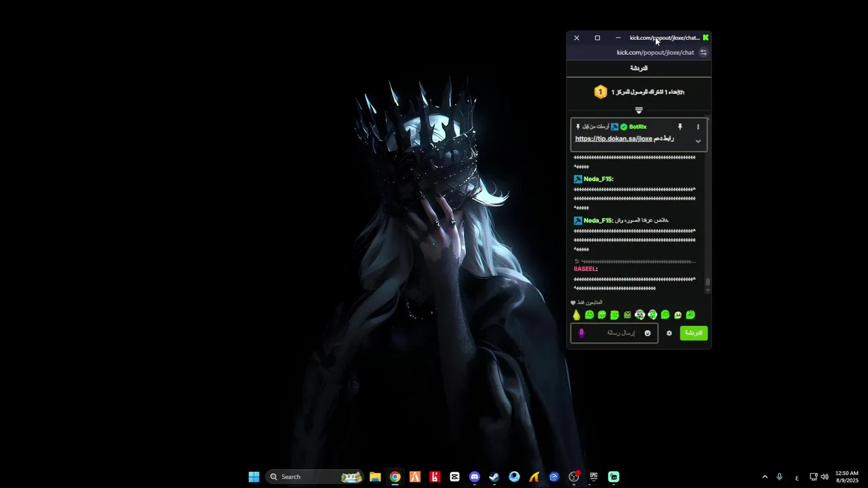868x488 pixels.
Task: Click the Kick logo in the title bar
Action: (x=706, y=38)
